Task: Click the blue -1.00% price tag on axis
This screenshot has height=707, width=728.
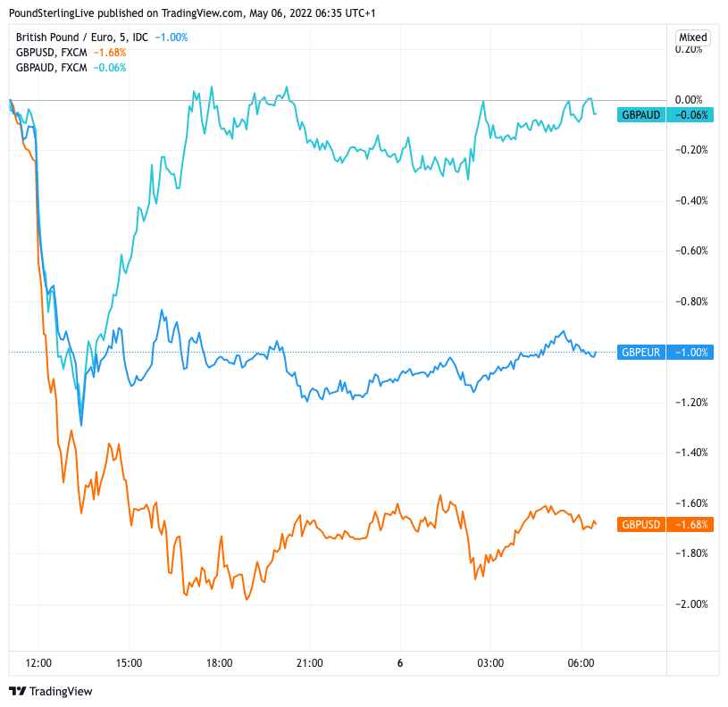Action: point(692,353)
